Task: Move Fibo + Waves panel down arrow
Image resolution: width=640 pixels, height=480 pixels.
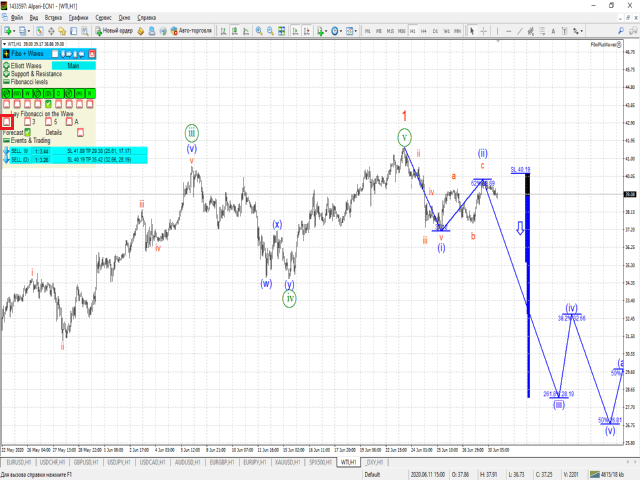Action: click(x=63, y=54)
